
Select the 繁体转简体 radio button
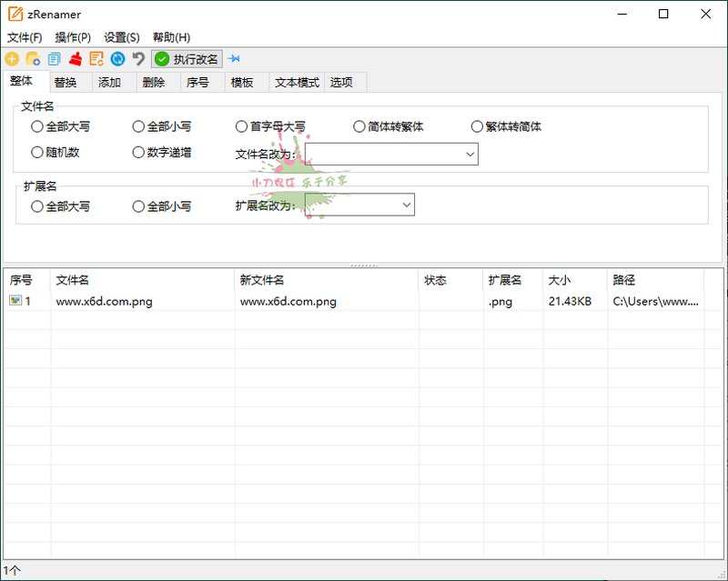coord(478,126)
